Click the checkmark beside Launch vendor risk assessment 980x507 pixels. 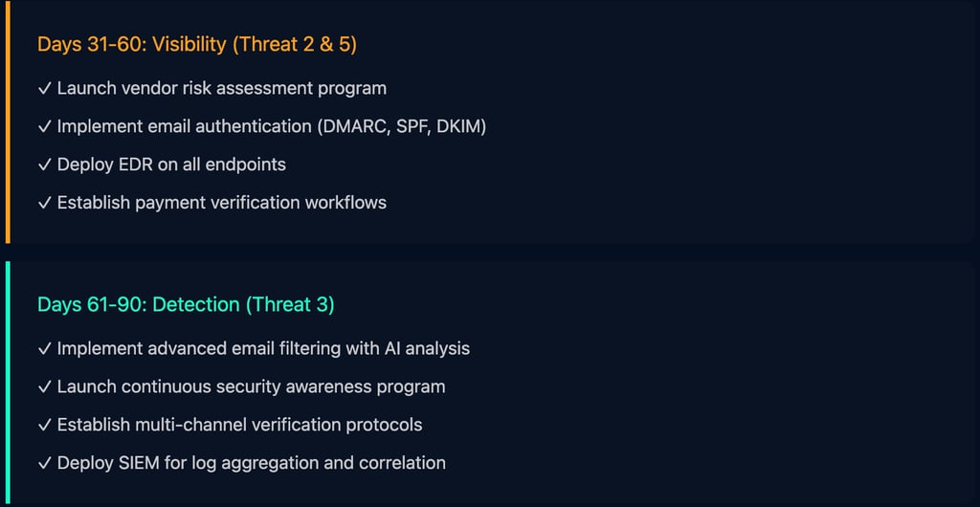coord(44,89)
